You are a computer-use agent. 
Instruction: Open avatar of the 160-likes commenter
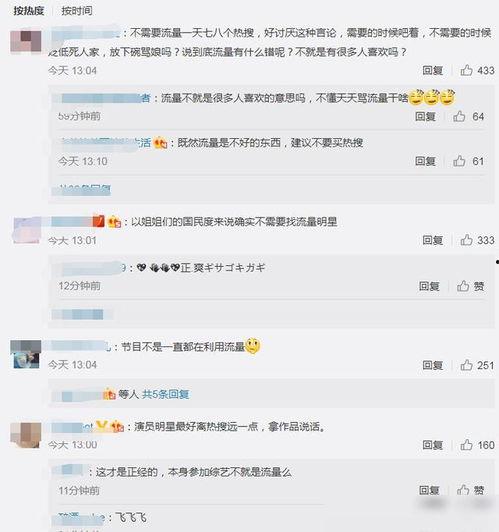pos(26,435)
